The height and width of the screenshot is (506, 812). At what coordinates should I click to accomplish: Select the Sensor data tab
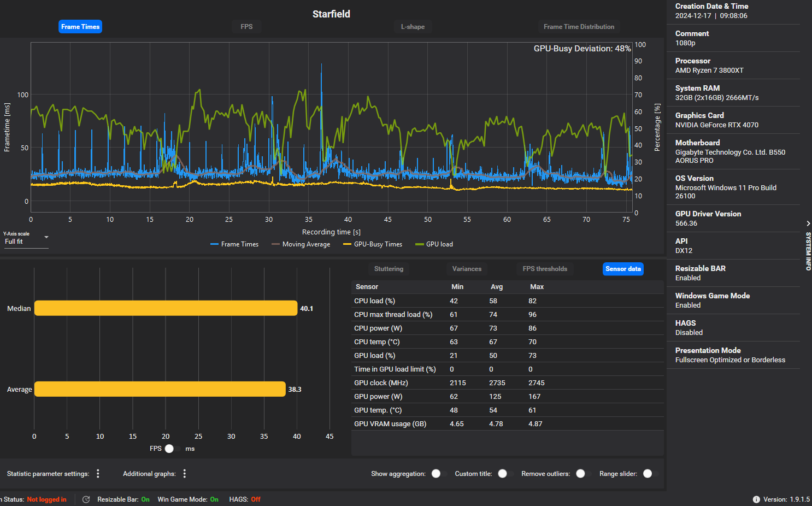pyautogui.click(x=623, y=269)
